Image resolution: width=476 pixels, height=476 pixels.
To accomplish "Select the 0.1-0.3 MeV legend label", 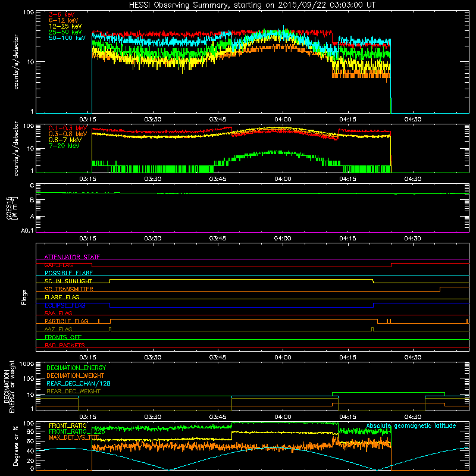I will pos(68,128).
